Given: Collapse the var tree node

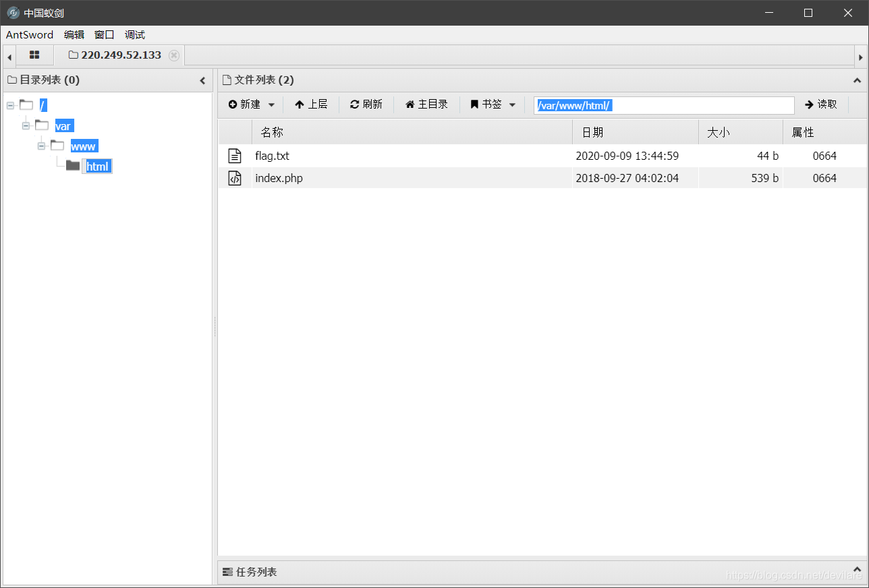Looking at the screenshot, I should click(26, 126).
